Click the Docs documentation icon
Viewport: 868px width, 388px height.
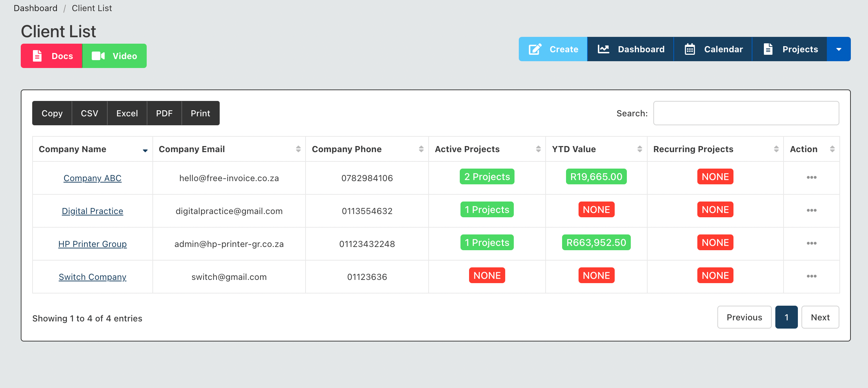point(37,56)
